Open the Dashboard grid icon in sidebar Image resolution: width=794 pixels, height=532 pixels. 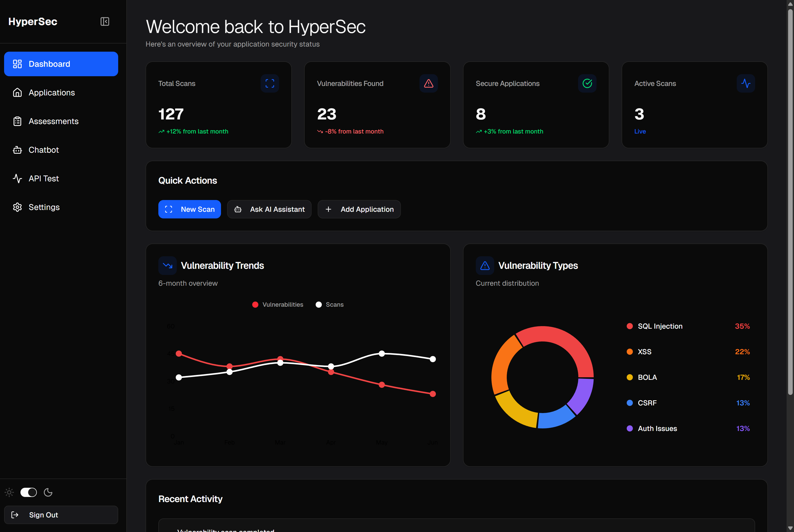click(x=17, y=64)
